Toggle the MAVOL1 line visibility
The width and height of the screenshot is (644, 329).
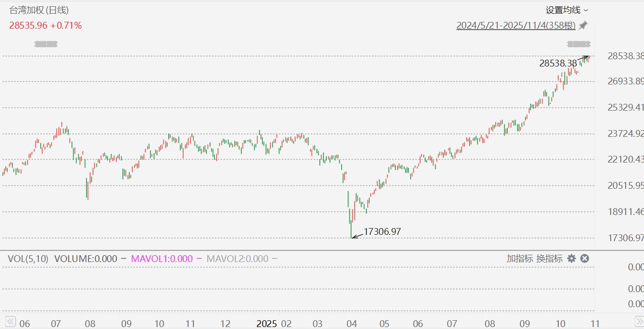[x=161, y=259]
